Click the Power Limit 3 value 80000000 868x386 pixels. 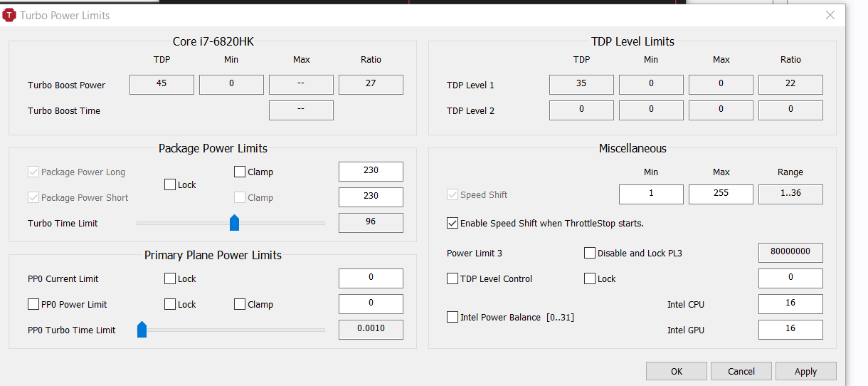pos(790,252)
